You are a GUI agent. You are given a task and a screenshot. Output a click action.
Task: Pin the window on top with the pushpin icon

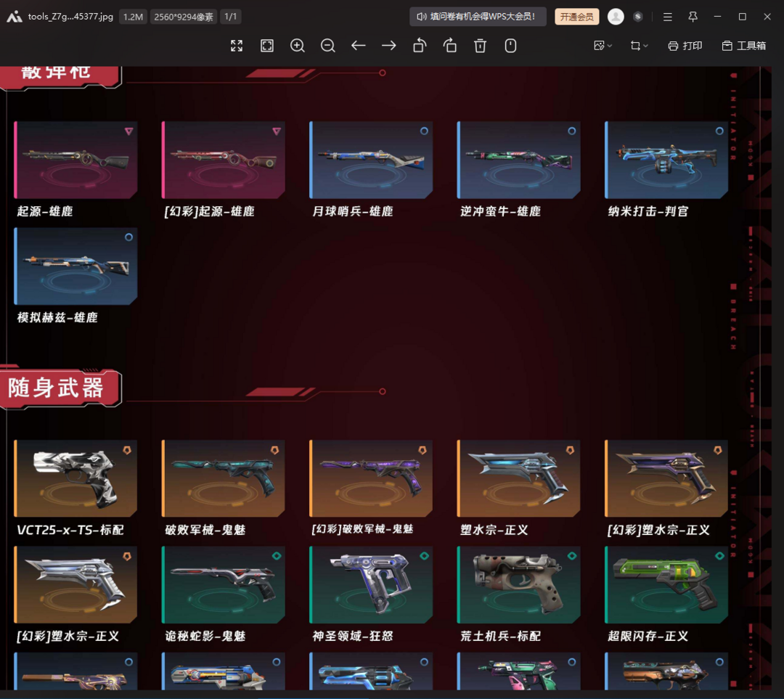[693, 17]
